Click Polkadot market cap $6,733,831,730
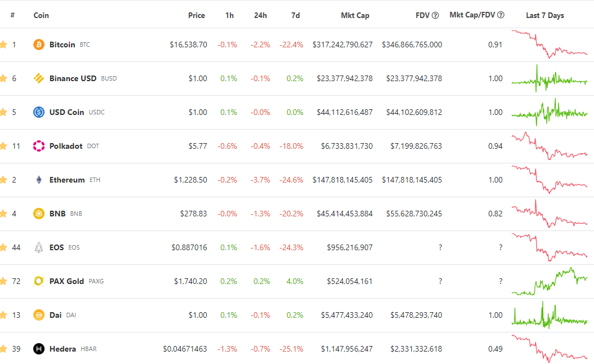 point(347,146)
